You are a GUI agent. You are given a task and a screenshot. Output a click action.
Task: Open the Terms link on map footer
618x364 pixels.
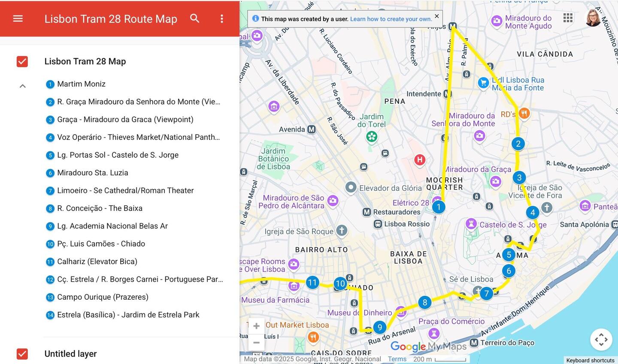pyautogui.click(x=397, y=359)
